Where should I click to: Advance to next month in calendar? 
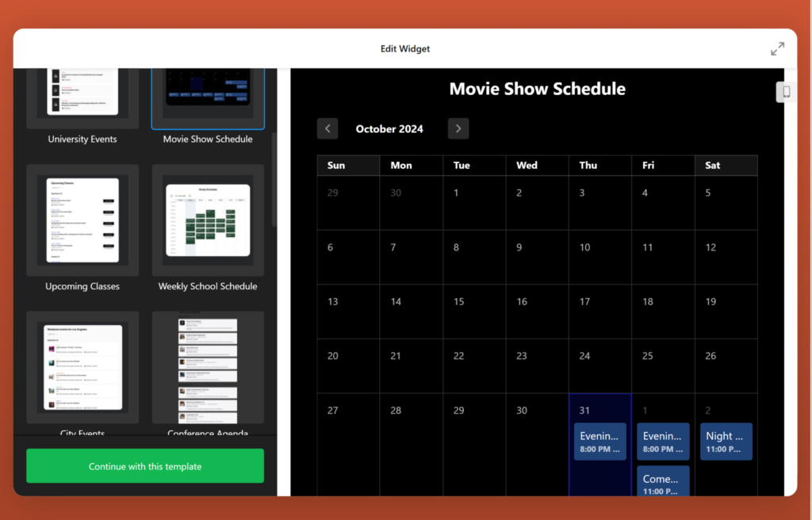tap(458, 129)
